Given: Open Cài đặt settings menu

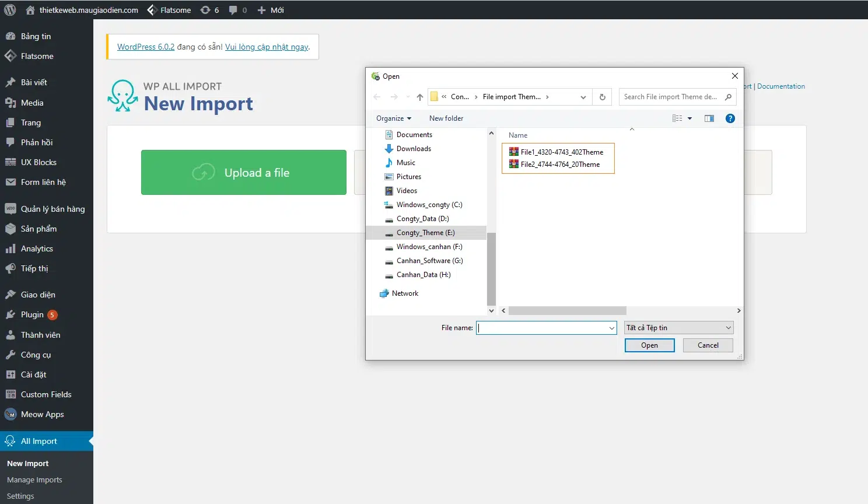Looking at the screenshot, I should 47,374.
